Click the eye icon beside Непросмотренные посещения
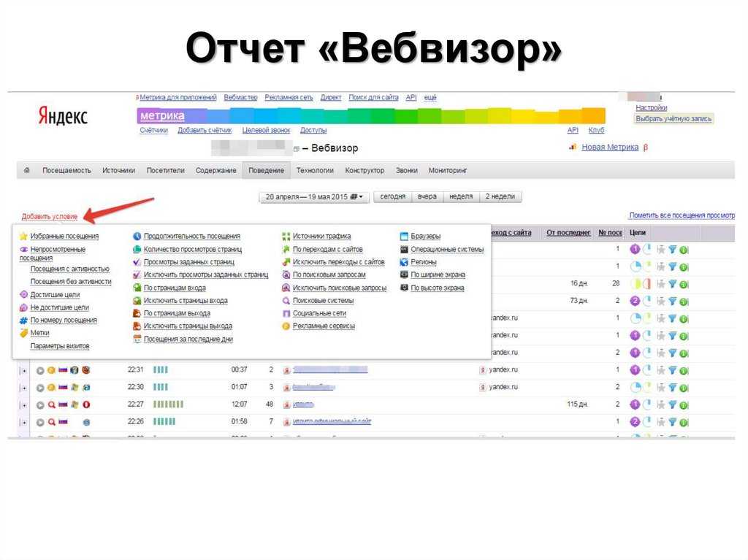 (x=23, y=249)
